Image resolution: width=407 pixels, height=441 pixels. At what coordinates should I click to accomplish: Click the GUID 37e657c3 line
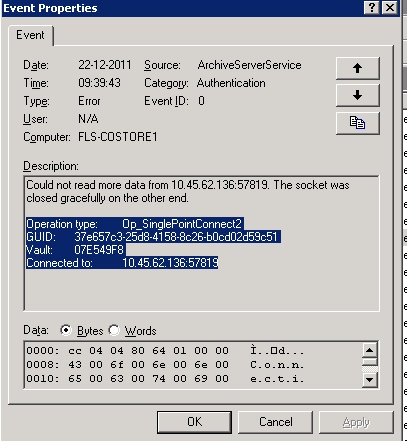153,237
